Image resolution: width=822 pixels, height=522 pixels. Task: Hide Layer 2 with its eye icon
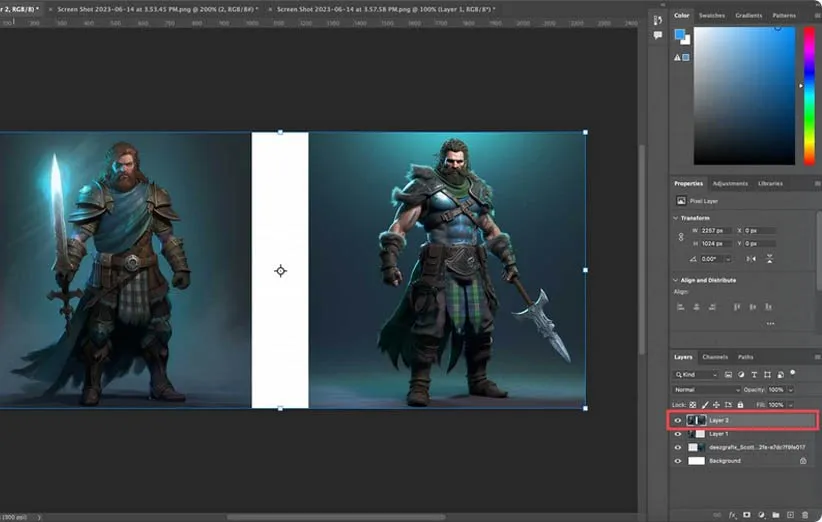[678, 421]
